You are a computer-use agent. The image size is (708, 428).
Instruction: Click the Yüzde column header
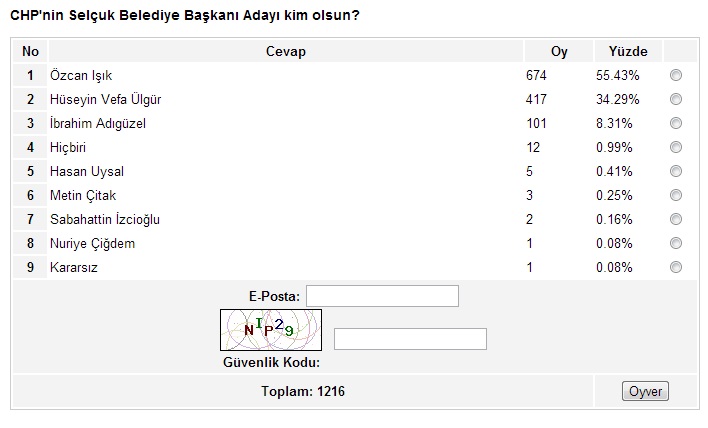[x=628, y=51]
